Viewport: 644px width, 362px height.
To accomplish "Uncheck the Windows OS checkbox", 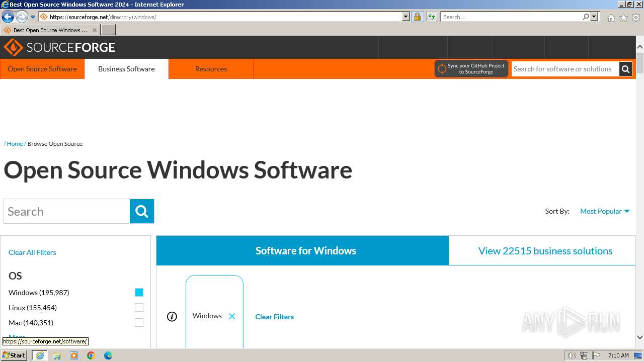I will [139, 293].
